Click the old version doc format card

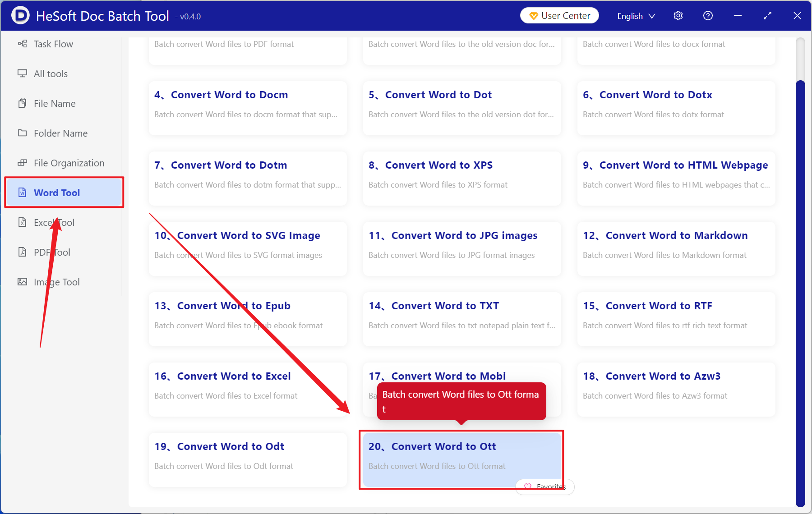[x=462, y=50]
